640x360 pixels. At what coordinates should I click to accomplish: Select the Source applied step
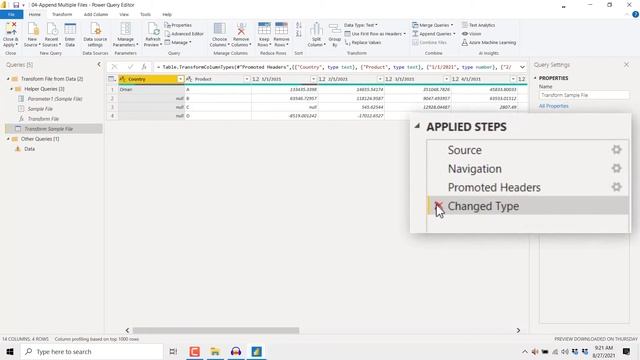coord(464,150)
